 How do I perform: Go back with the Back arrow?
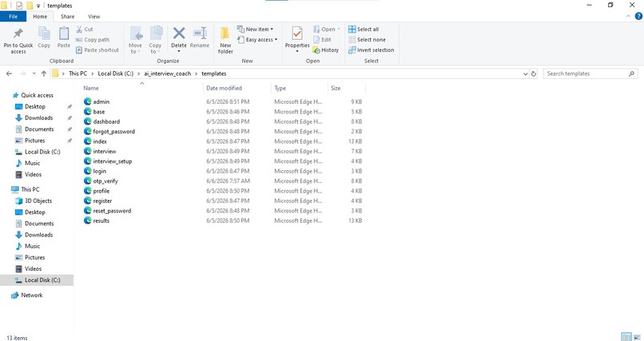9,73
